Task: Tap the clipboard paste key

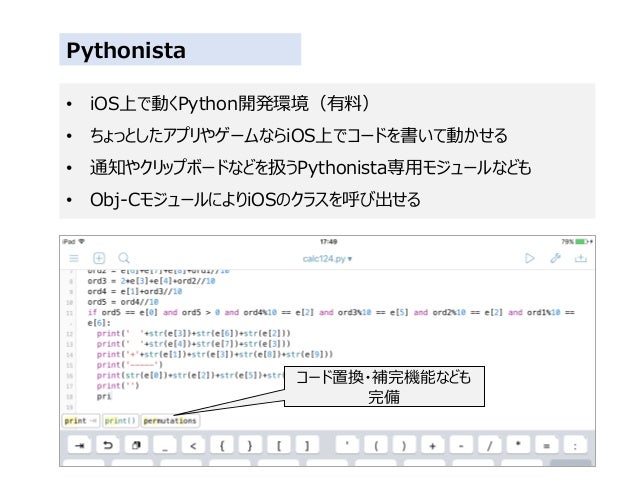Action: click(136, 445)
